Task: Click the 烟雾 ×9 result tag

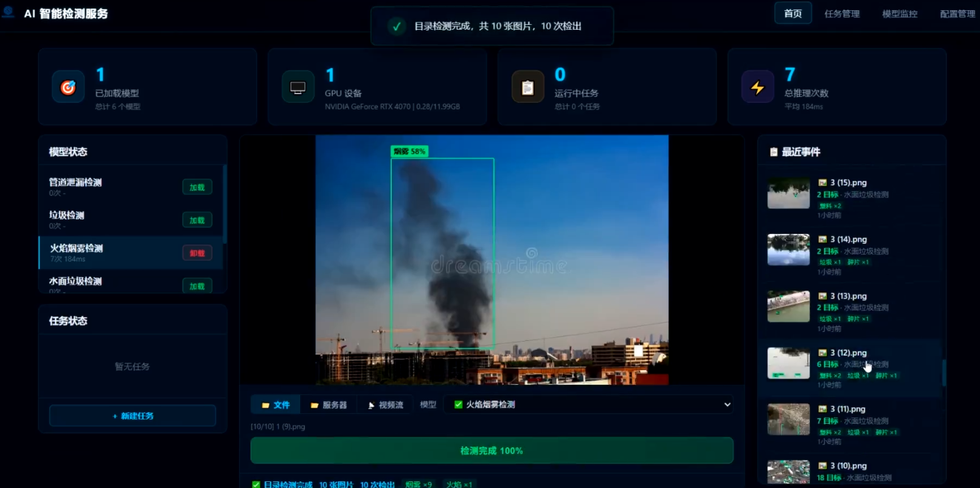Action: click(419, 484)
